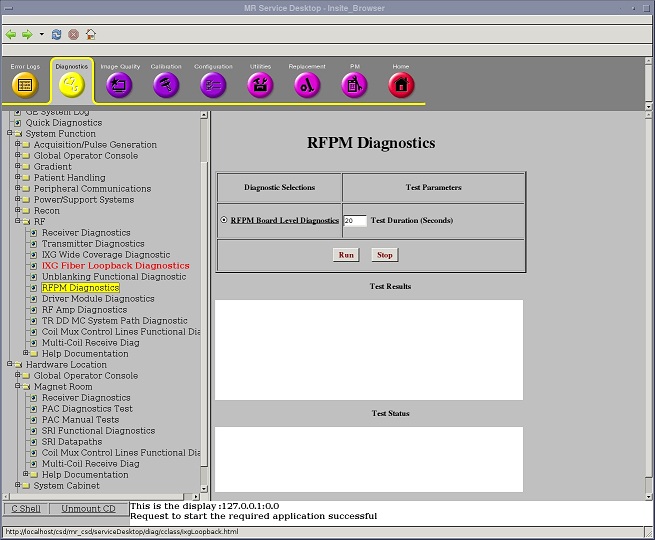Viewport: 655px width, 540px height.
Task: Open the Configuration icon
Action: (x=213, y=85)
